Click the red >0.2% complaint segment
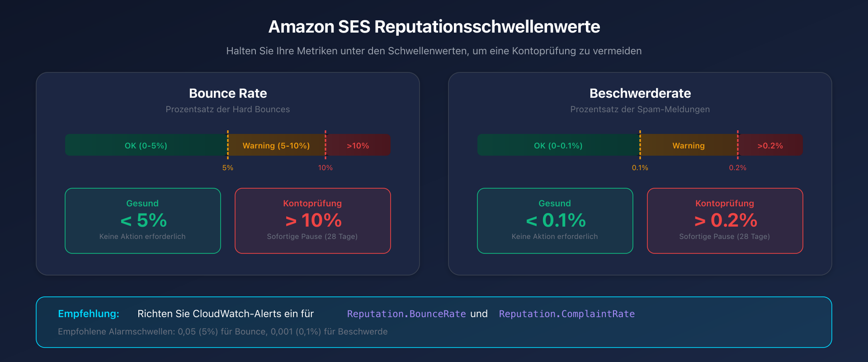 tap(770, 145)
